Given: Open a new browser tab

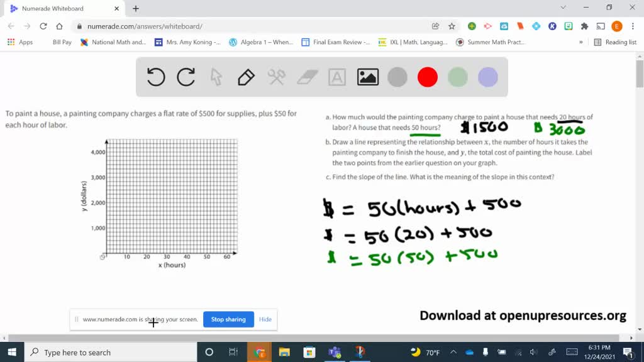Looking at the screenshot, I should coord(136,8).
